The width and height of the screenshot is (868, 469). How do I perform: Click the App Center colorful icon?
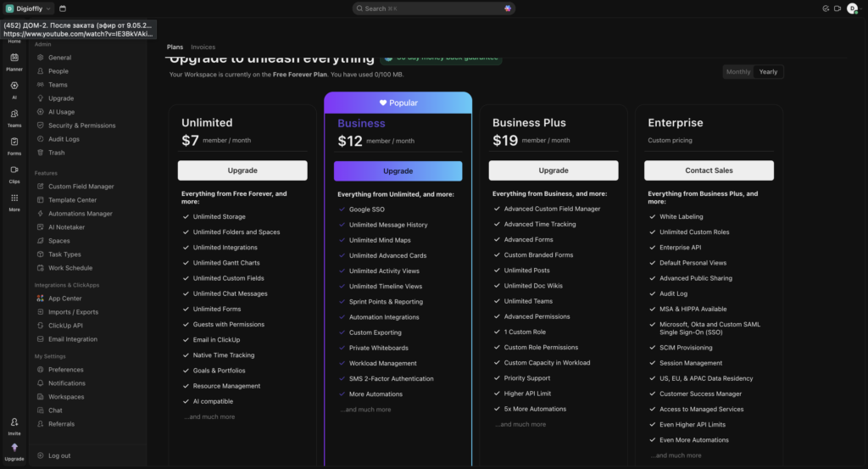pyautogui.click(x=41, y=298)
